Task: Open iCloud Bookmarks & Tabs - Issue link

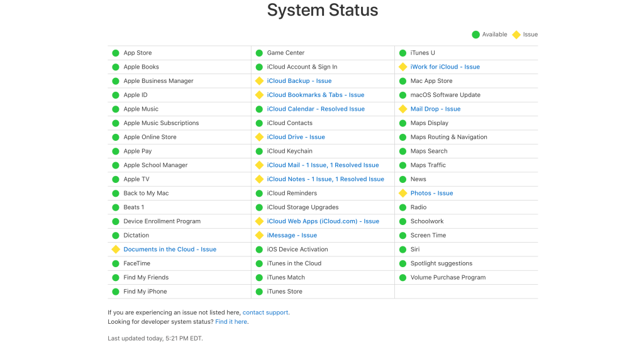Action: [x=316, y=95]
